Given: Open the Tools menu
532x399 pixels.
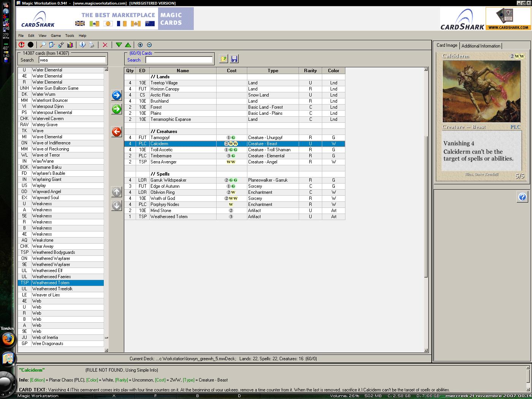Looking at the screenshot, I should 70,36.
